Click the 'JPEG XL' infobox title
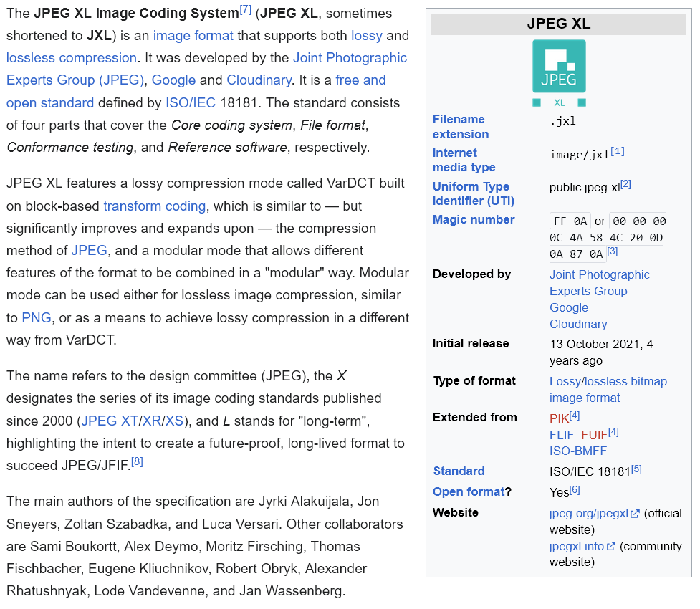This screenshot has width=700, height=609. coord(558,23)
